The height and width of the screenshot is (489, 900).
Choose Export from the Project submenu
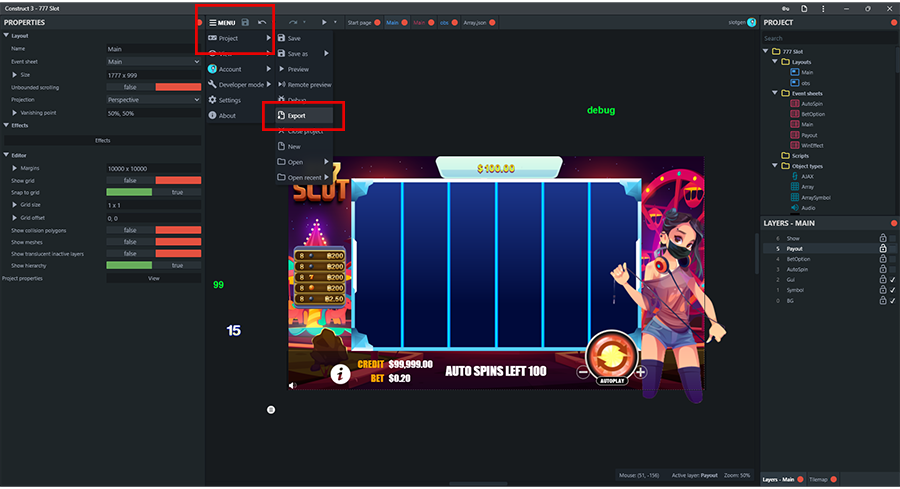[304, 115]
